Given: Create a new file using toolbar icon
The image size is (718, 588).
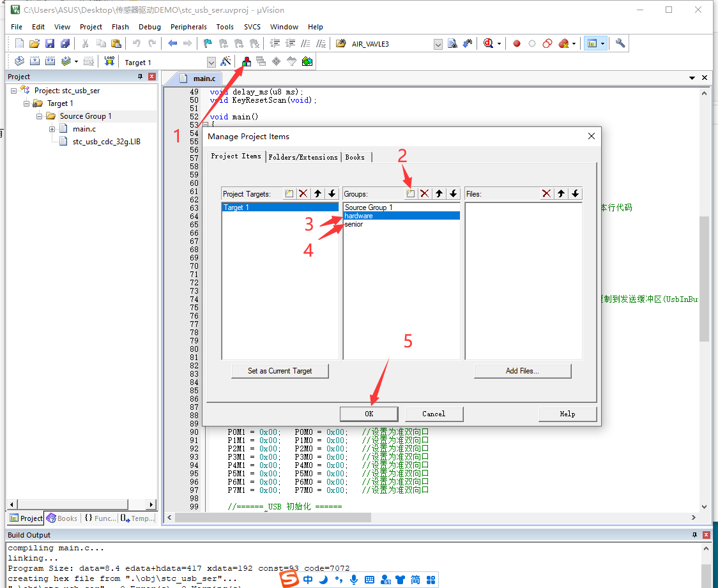Looking at the screenshot, I should pyautogui.click(x=19, y=43).
